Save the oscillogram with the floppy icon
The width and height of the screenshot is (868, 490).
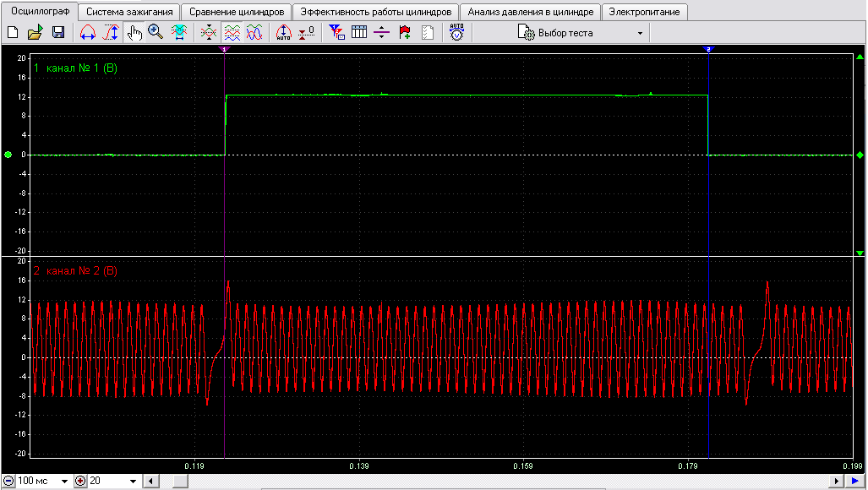click(x=58, y=33)
